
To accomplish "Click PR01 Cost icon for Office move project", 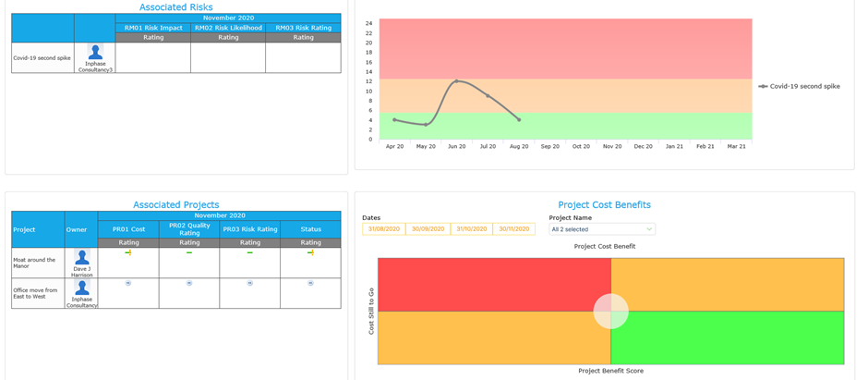I will click(x=127, y=283).
